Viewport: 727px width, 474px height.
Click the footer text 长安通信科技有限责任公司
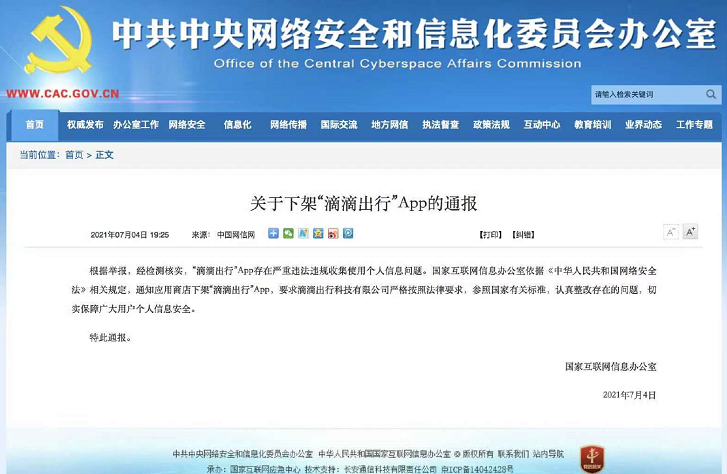[390, 469]
